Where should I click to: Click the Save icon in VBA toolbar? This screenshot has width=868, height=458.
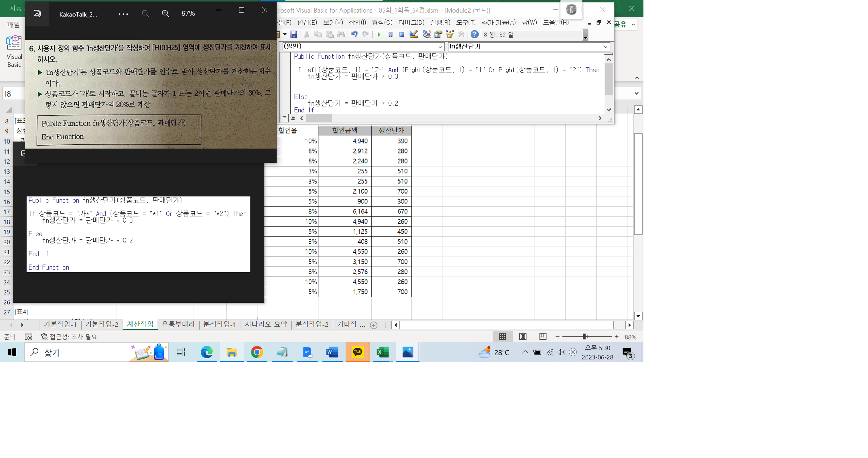[x=294, y=34]
